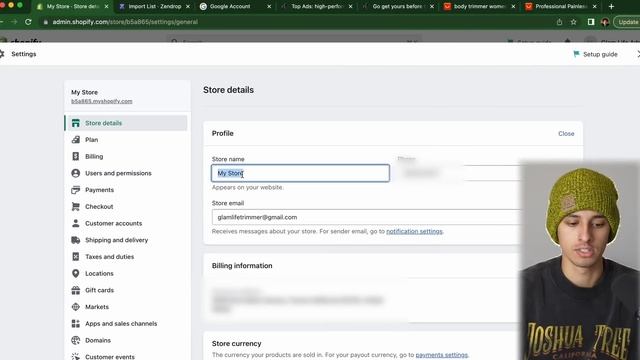Click the Setup guide button
The image size is (640, 360).
coord(596,54)
